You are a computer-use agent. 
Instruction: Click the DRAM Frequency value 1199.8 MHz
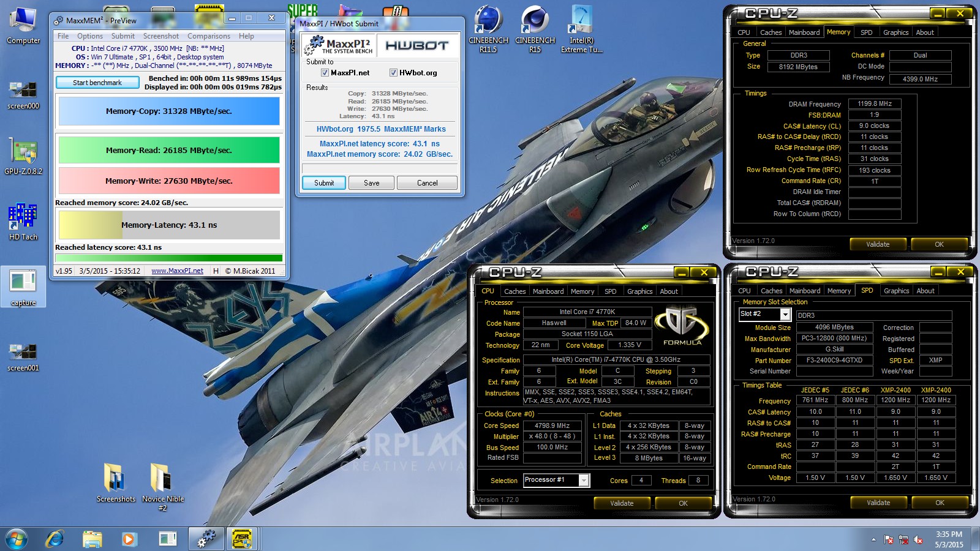[x=874, y=103]
